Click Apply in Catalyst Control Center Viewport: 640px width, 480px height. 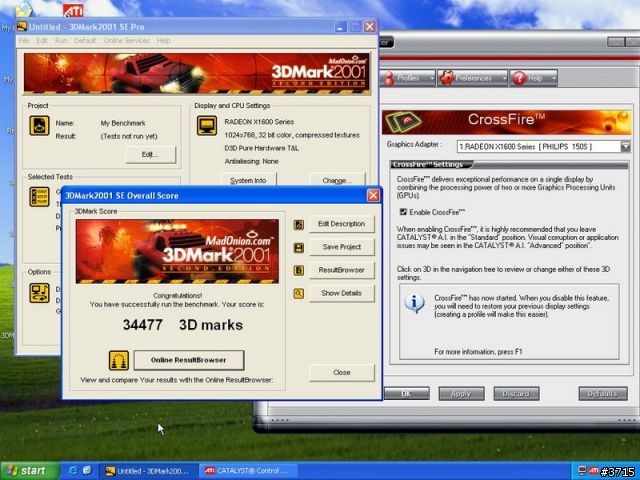point(461,394)
